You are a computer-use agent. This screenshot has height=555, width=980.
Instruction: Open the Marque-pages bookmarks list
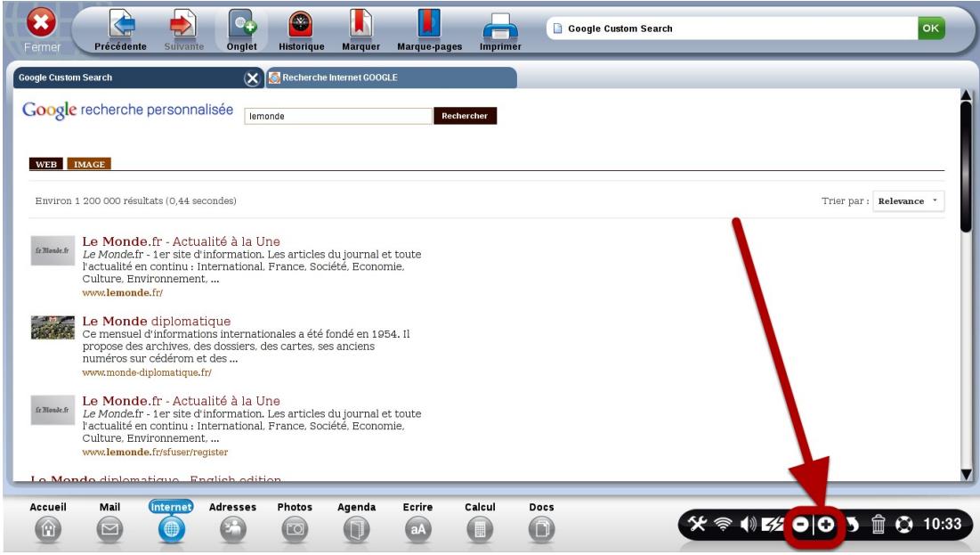(429, 24)
